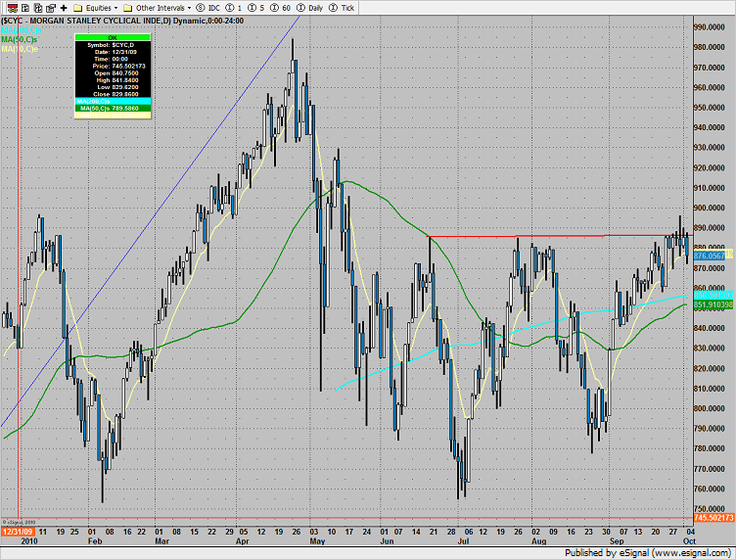Click the 2010 year label on time axis

click(29, 541)
